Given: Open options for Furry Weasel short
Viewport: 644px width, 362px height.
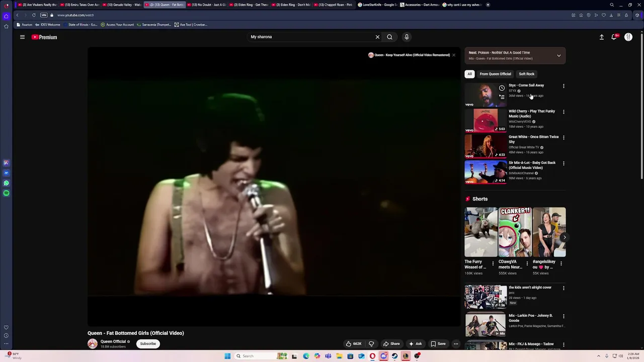Looking at the screenshot, I should [493, 263].
